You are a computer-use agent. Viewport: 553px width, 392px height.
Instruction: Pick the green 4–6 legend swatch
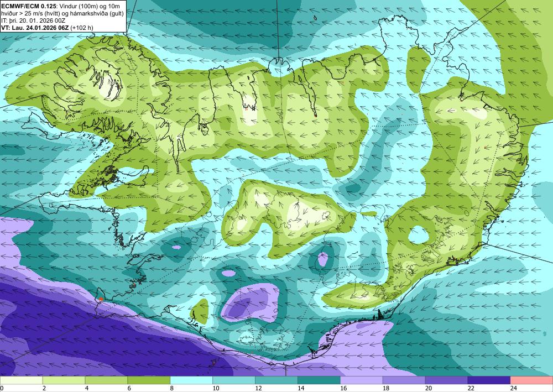[106, 380]
